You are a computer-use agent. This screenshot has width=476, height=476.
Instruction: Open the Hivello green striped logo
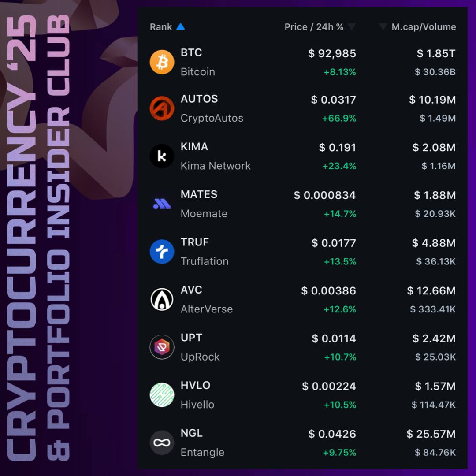tap(162, 394)
